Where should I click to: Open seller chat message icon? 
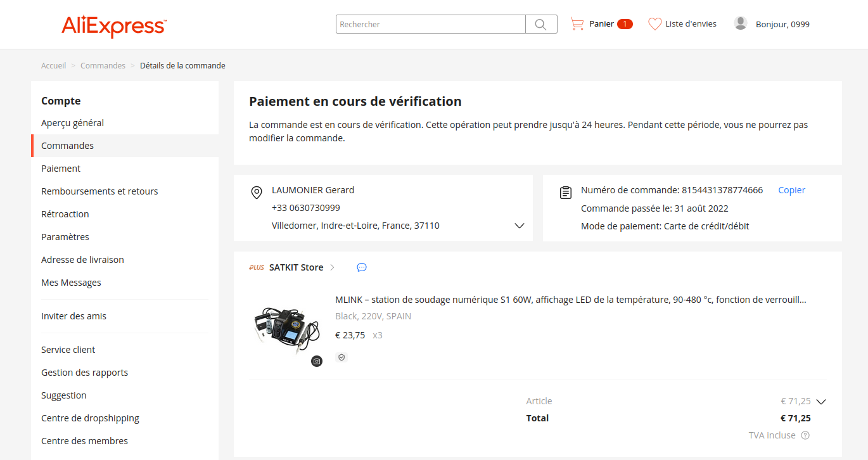tap(362, 267)
